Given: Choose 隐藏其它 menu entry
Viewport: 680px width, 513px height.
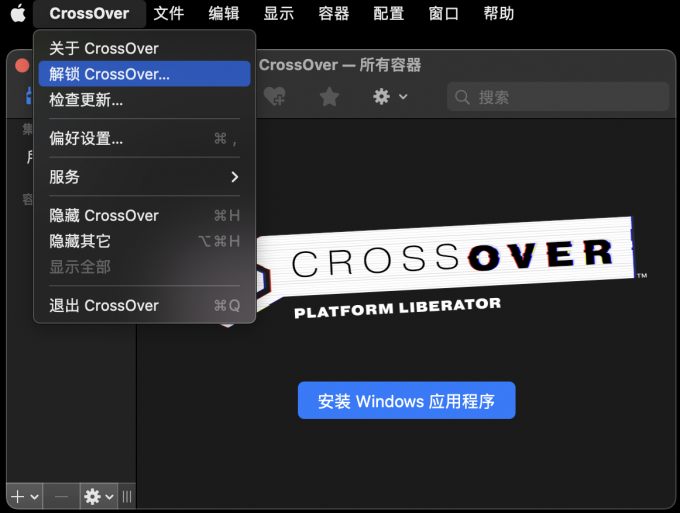Looking at the screenshot, I should coord(144,241).
